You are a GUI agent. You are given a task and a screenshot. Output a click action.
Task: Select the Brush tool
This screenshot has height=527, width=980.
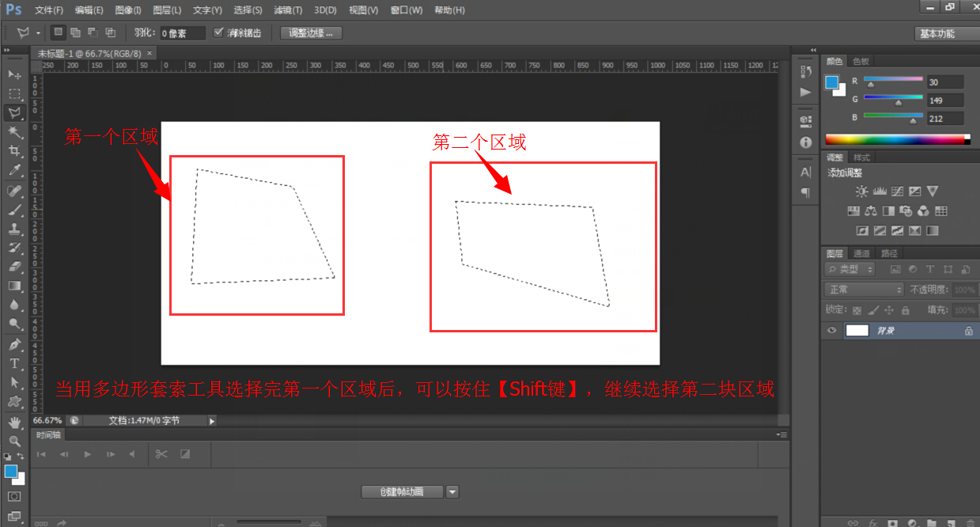14,210
